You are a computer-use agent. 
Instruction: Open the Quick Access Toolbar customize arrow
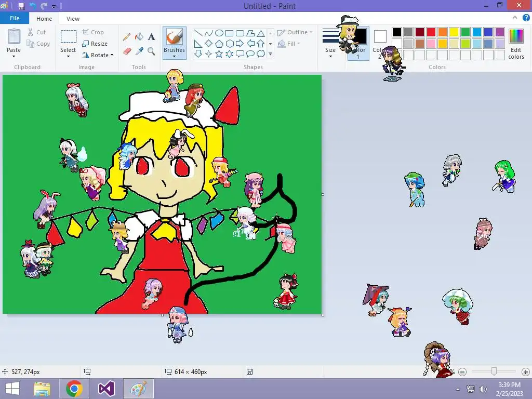pos(54,6)
